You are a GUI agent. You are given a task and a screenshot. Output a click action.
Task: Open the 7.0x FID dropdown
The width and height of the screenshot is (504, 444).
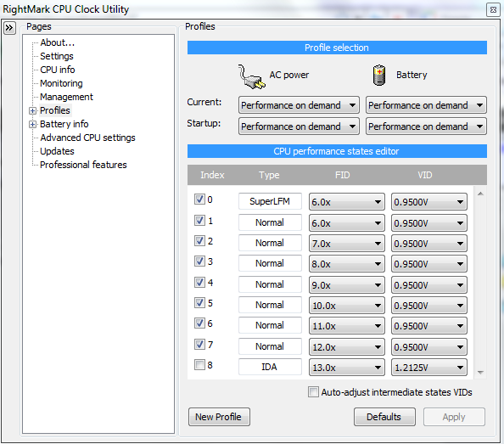pos(347,244)
